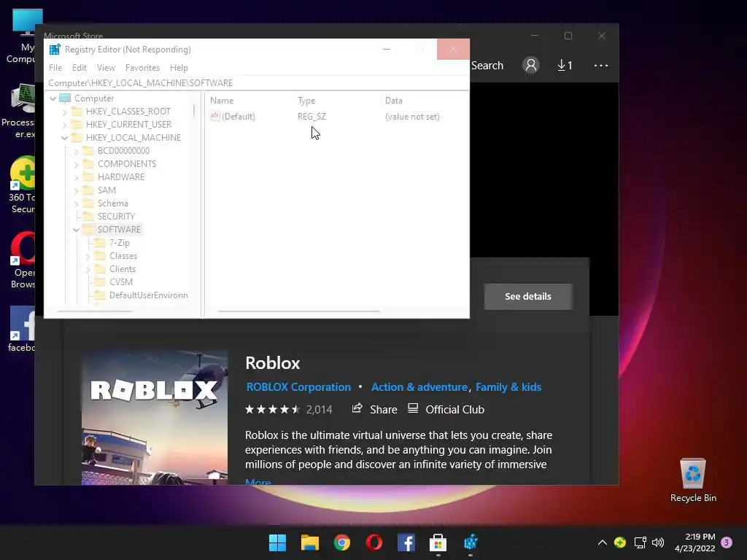Open File Explorer from the taskbar

click(309, 542)
